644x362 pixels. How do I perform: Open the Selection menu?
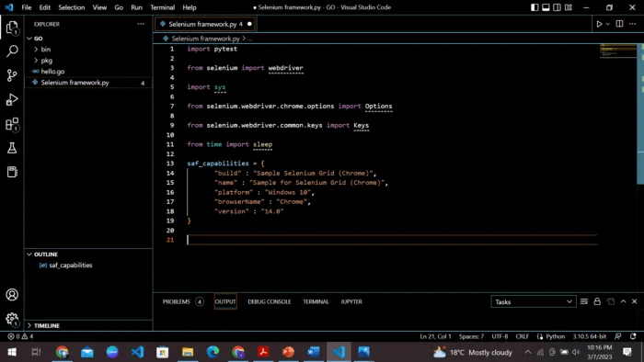click(72, 7)
